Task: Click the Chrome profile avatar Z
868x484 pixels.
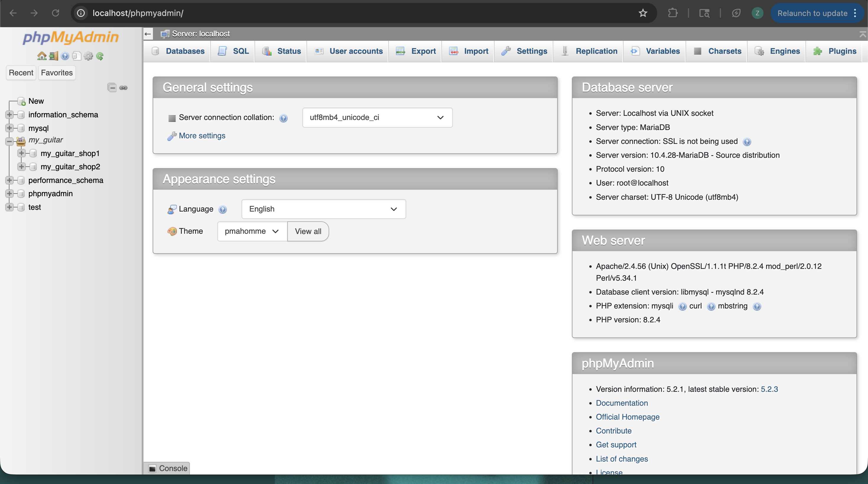Action: point(757,13)
